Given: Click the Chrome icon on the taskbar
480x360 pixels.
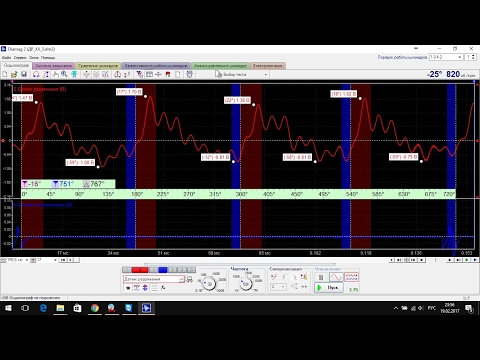Looking at the screenshot, I should [95, 308].
